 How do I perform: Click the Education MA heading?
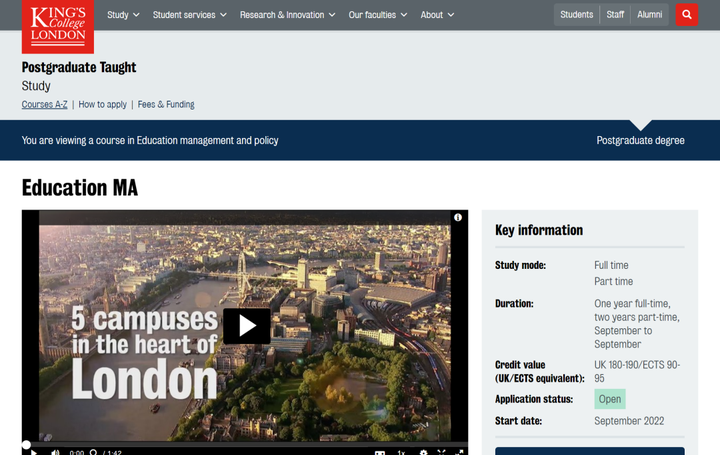pos(79,188)
